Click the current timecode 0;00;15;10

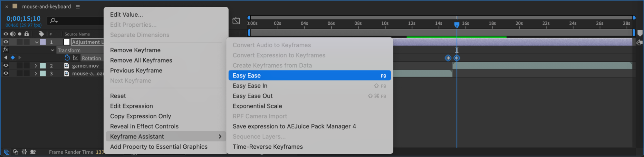tap(24, 19)
